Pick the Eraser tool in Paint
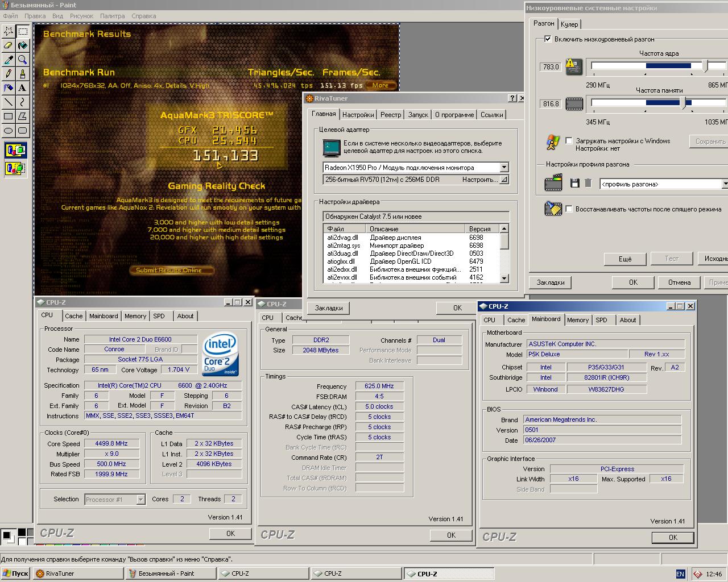 pyautogui.click(x=9, y=45)
